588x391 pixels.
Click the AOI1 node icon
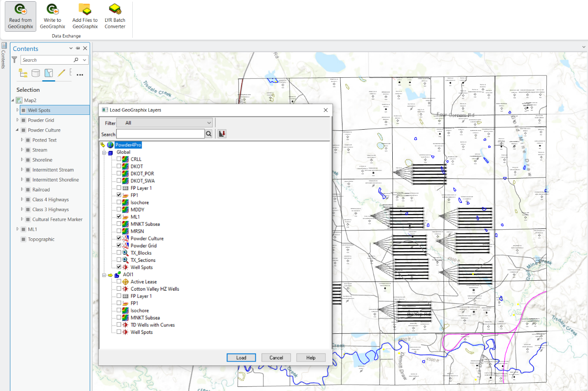click(x=117, y=275)
